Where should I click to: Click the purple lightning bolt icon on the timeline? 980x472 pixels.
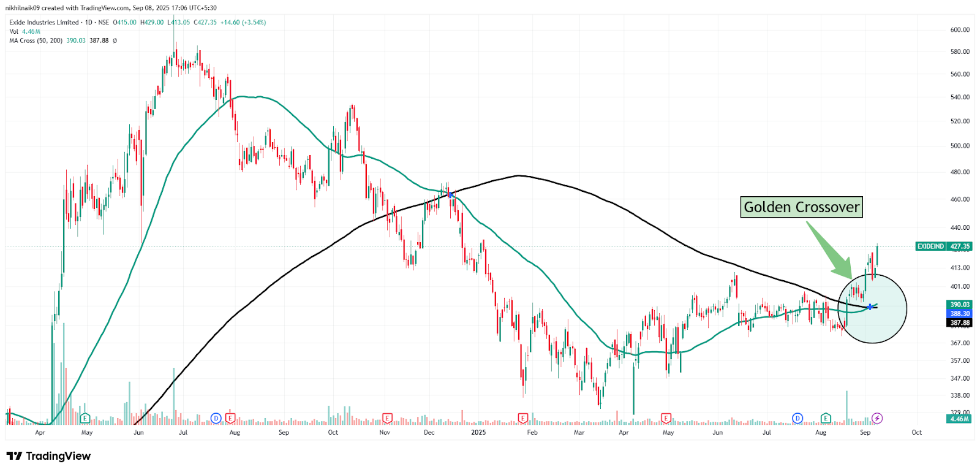[x=877, y=419]
